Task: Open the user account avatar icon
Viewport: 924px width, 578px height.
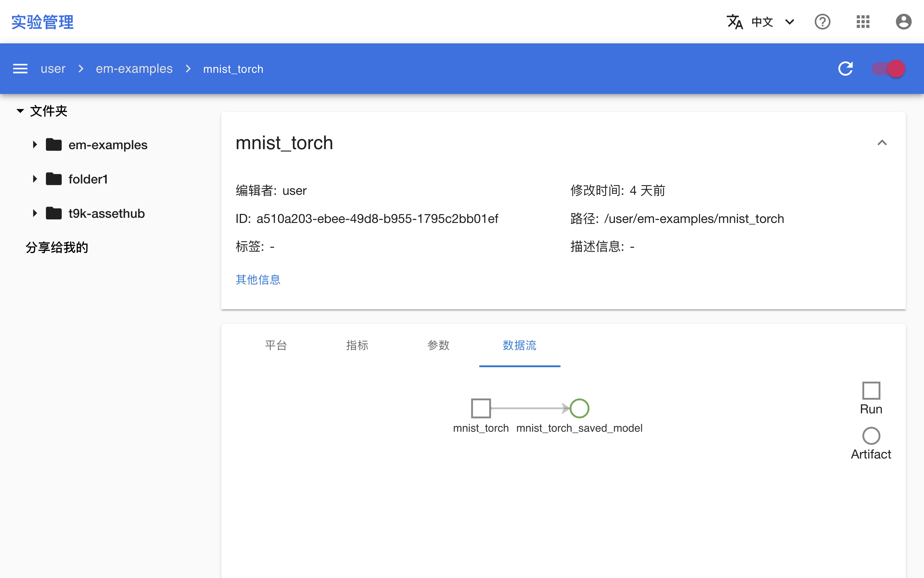Action: pyautogui.click(x=903, y=22)
